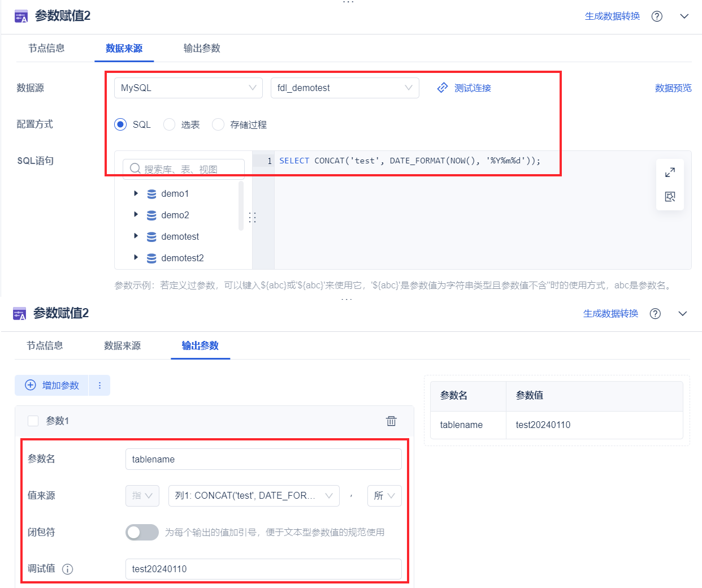Click demo1 label in database tree

pos(175,194)
